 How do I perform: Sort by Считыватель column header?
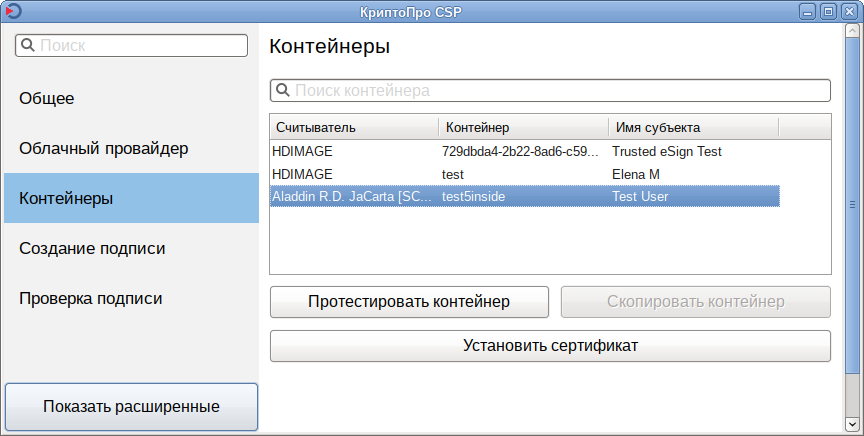(354, 127)
